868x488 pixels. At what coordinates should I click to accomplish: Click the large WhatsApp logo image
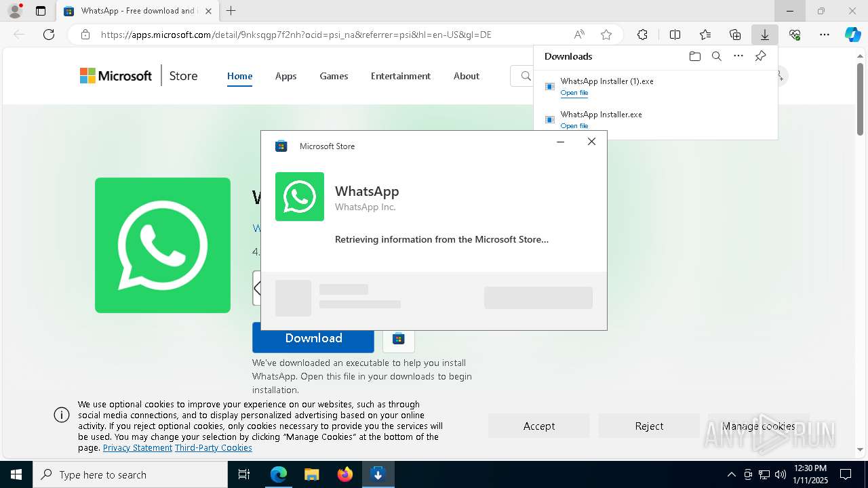pos(163,245)
